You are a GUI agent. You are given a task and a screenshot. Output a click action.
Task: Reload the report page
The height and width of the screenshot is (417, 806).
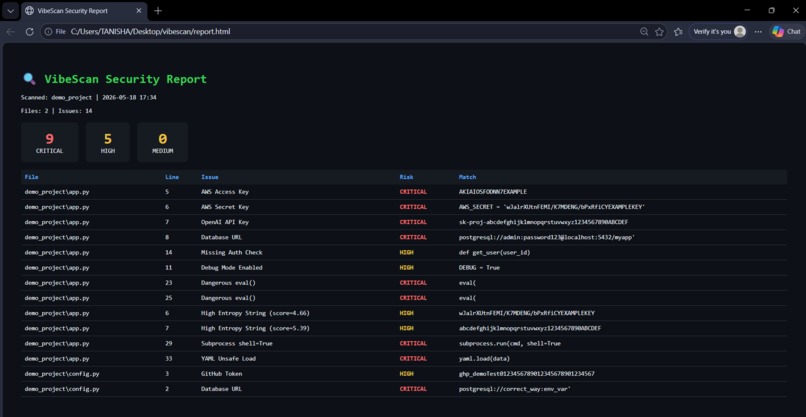29,31
